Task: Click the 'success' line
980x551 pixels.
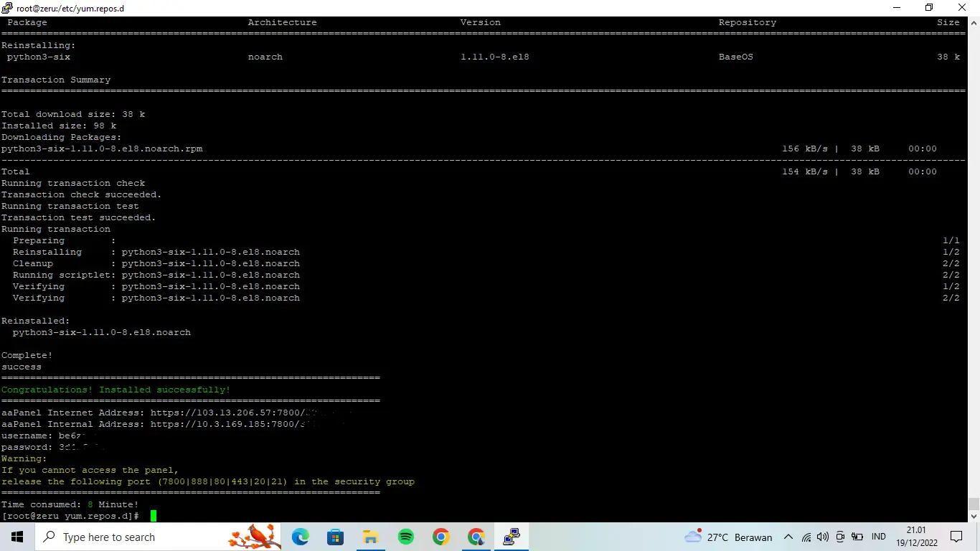Action: [x=22, y=367]
